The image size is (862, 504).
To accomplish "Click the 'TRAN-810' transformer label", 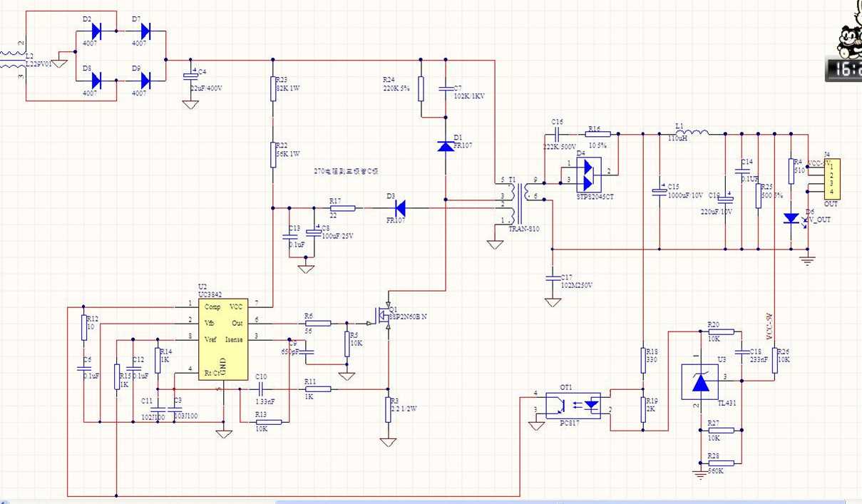I will pyautogui.click(x=524, y=230).
